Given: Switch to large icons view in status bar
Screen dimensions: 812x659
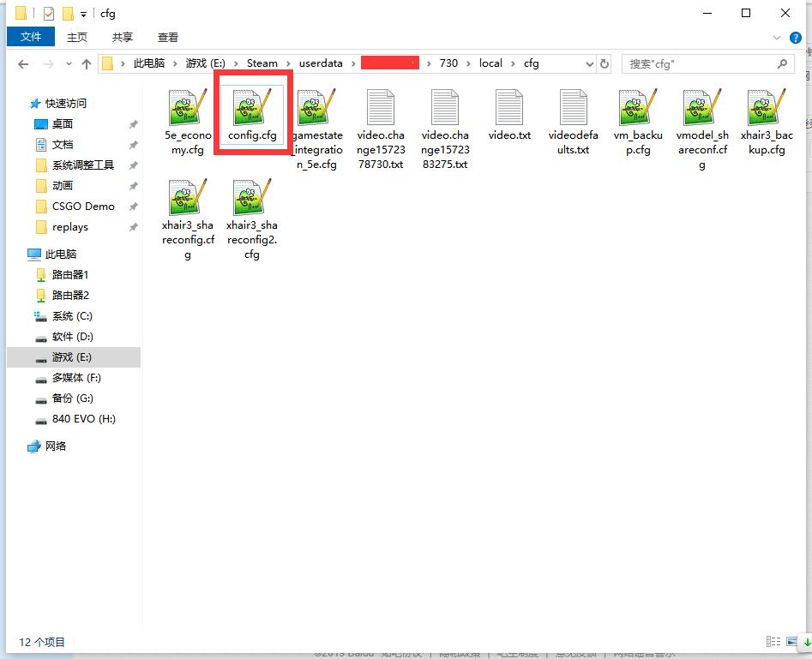Looking at the screenshot, I should click(791, 641).
